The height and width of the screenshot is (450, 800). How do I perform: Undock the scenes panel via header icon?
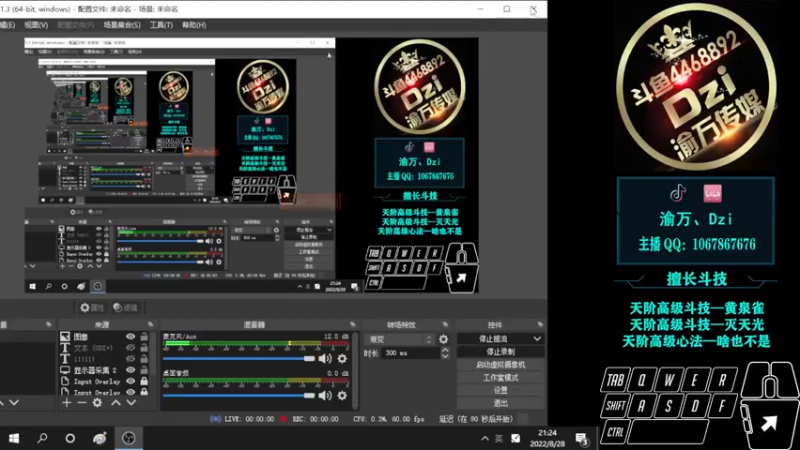[x=48, y=324]
